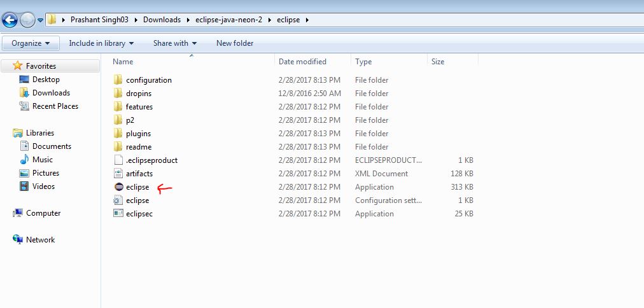Click the plugins folder icon

click(118, 133)
